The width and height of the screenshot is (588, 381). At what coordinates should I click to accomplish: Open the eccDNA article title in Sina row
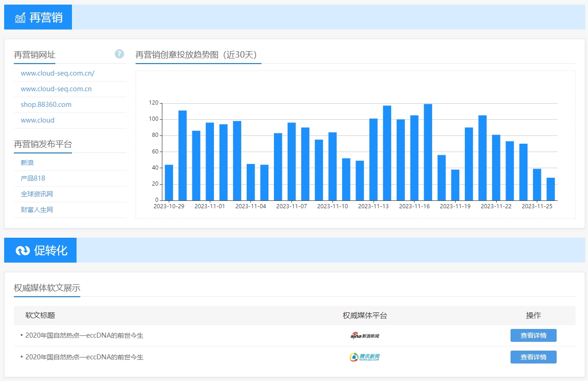tap(84, 335)
